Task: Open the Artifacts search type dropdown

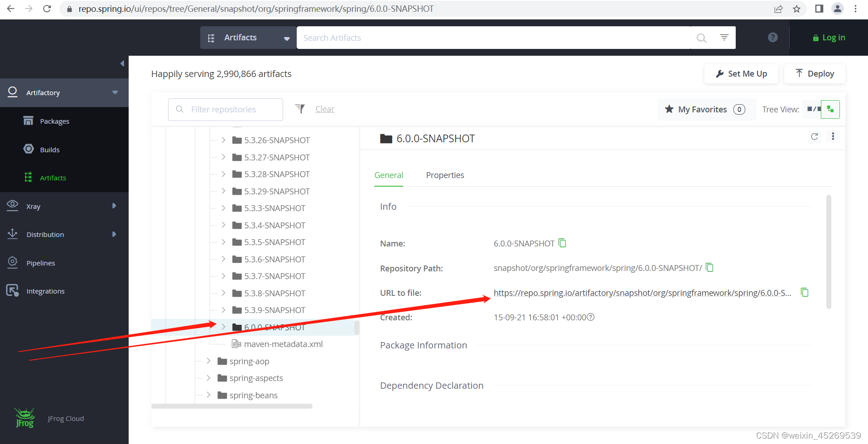Action: tap(248, 38)
